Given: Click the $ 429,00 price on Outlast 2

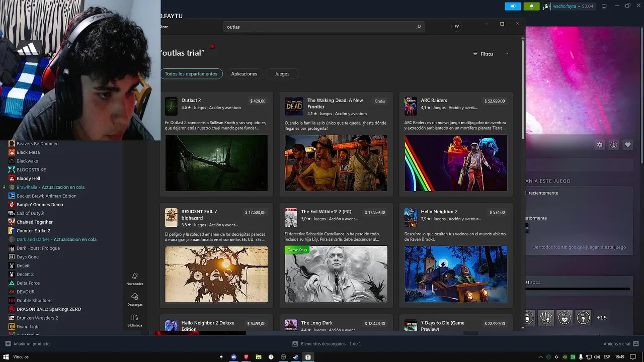Looking at the screenshot, I should tap(258, 101).
